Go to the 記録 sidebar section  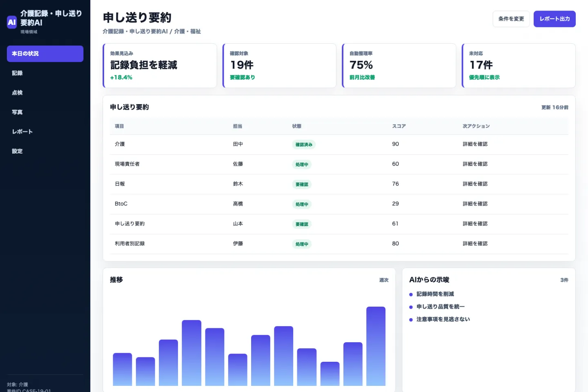tap(45, 73)
